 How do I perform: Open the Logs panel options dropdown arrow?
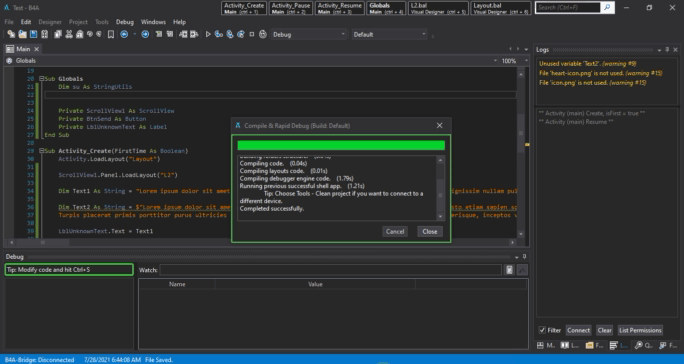pyautogui.click(x=659, y=50)
